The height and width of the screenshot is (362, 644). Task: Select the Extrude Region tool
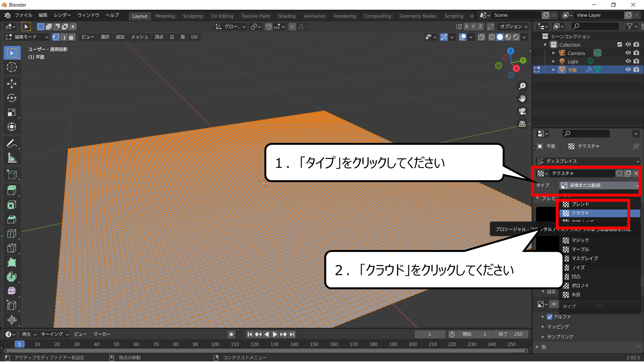click(x=12, y=190)
